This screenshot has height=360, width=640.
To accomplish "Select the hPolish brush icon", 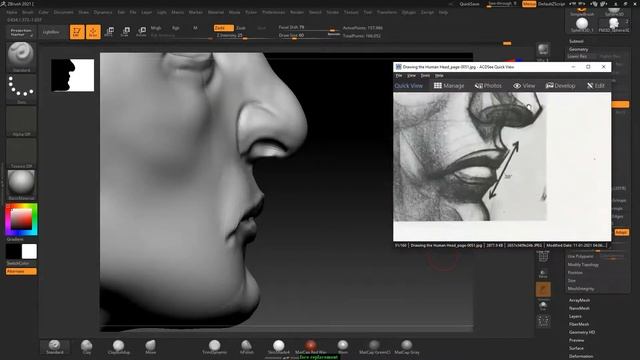I will pos(247,347).
